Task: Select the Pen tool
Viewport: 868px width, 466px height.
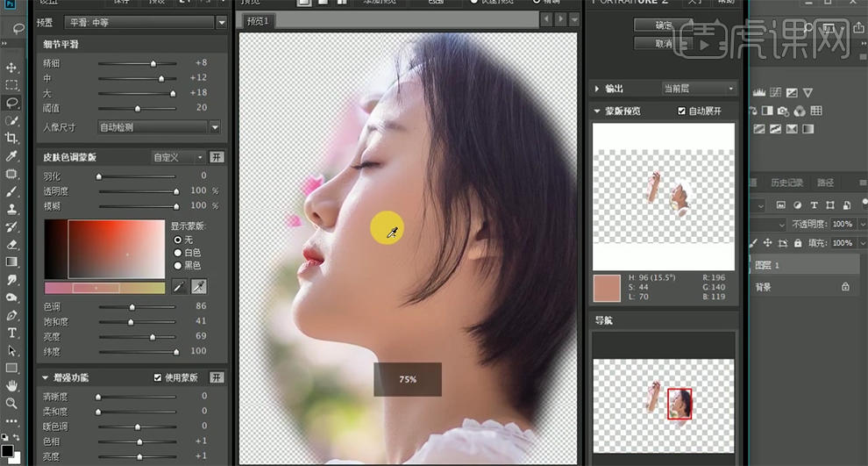Action: pos(12,315)
